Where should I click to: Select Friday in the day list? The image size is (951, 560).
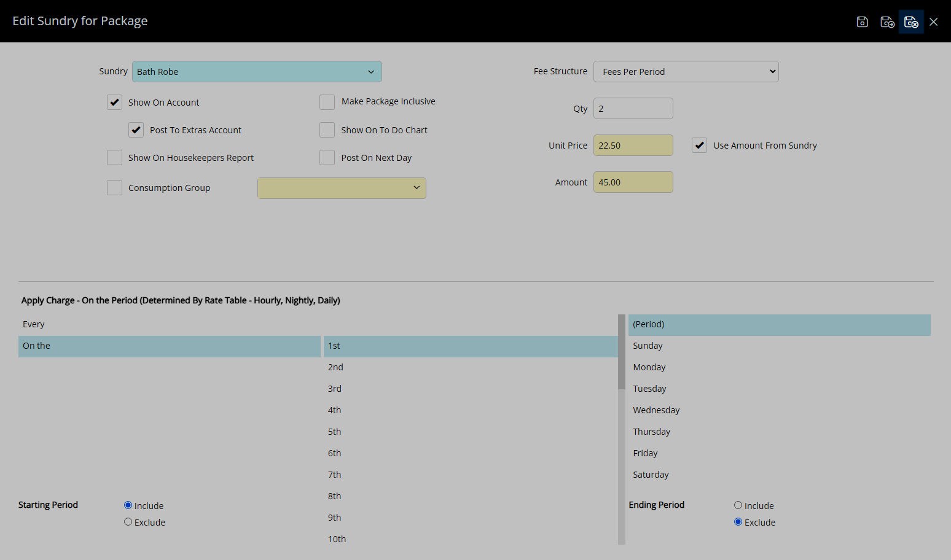[780, 453]
